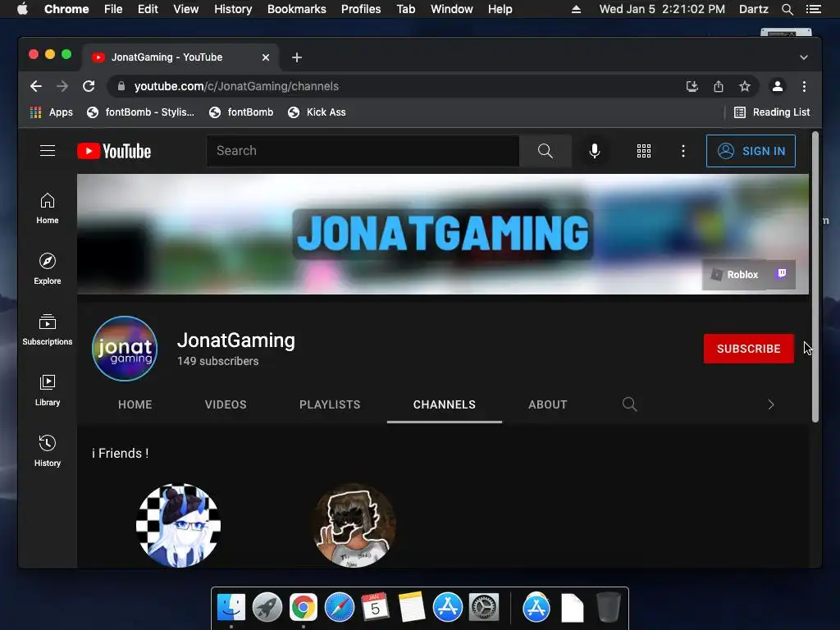The width and height of the screenshot is (840, 630).
Task: Open the YouTube guide hamburger menu
Action: tap(48, 151)
